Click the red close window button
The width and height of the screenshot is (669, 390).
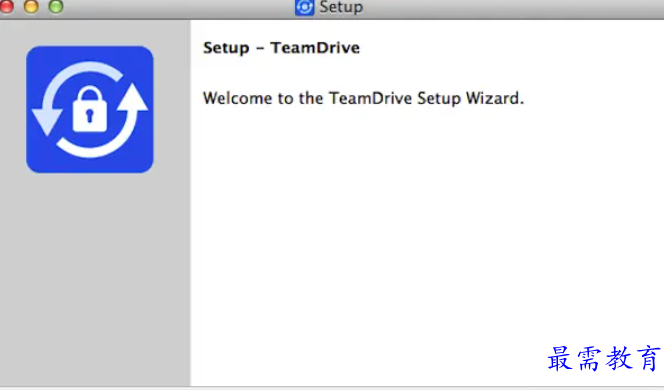pyautogui.click(x=6, y=6)
